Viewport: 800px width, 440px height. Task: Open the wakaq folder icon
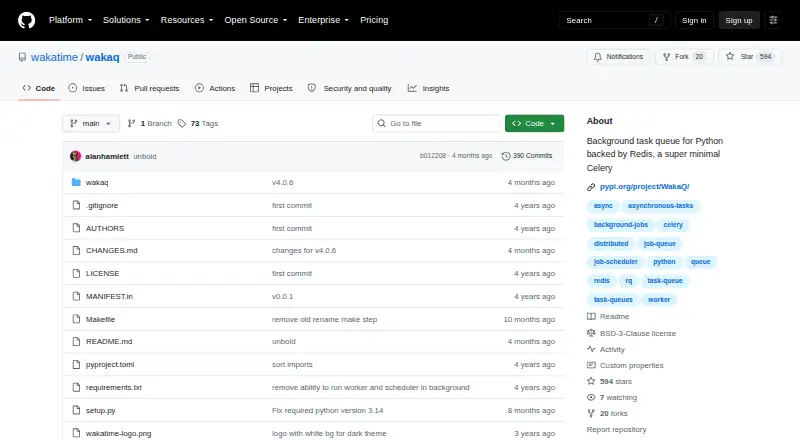[x=76, y=182]
